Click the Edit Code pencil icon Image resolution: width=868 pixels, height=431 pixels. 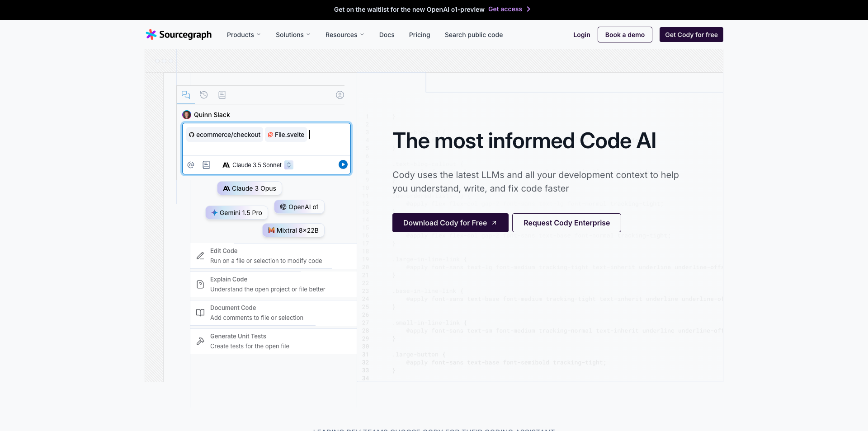click(x=200, y=256)
